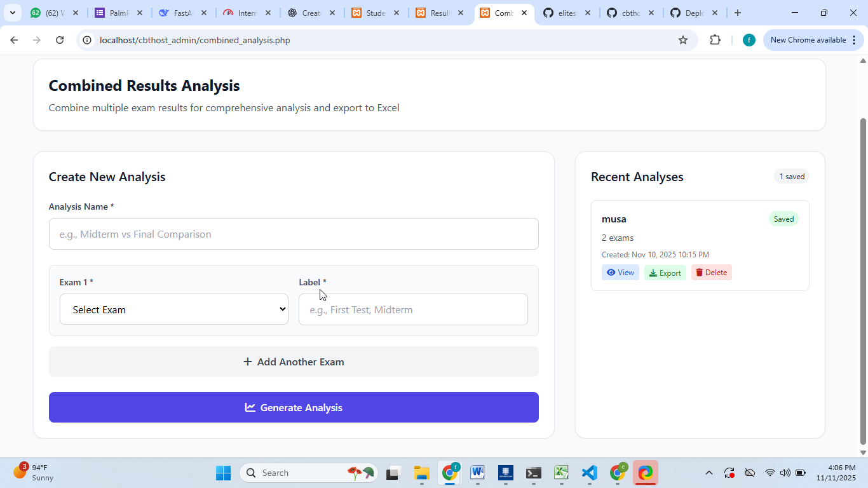The width and height of the screenshot is (868, 488).
Task: Switch to the FastA browser tab
Action: coord(183,13)
